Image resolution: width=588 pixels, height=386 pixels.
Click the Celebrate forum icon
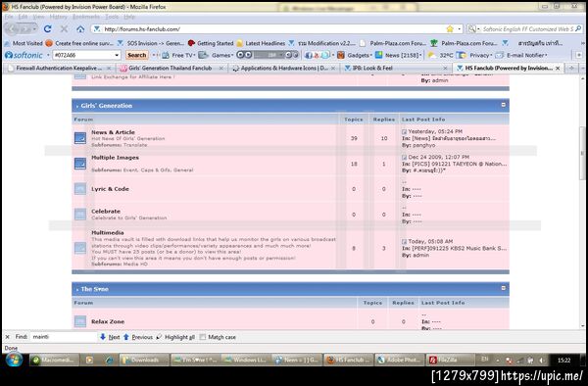click(80, 214)
